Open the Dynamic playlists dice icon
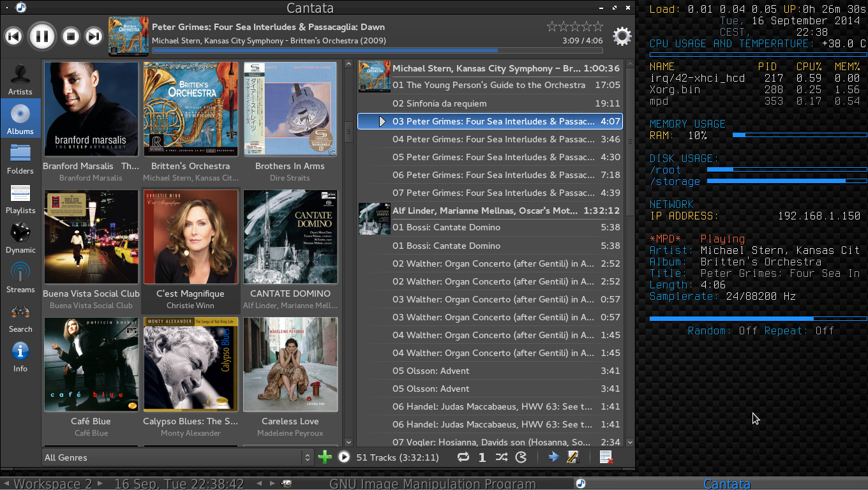The width and height of the screenshot is (868, 490). (20, 237)
